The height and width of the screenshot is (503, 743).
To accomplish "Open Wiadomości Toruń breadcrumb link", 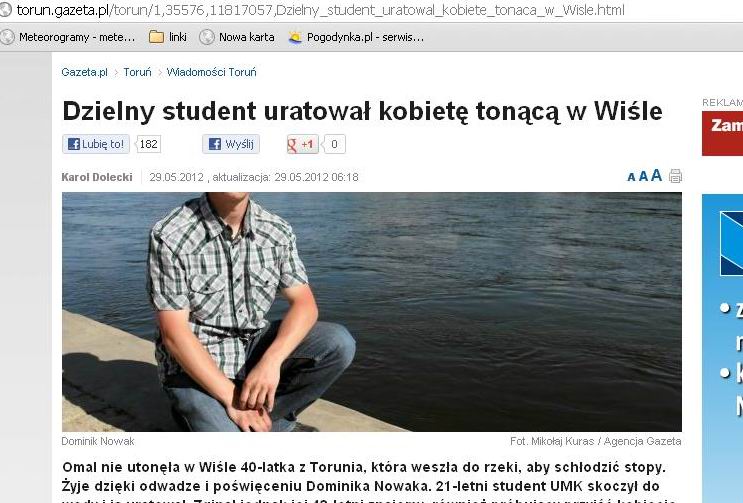I will coord(211,72).
